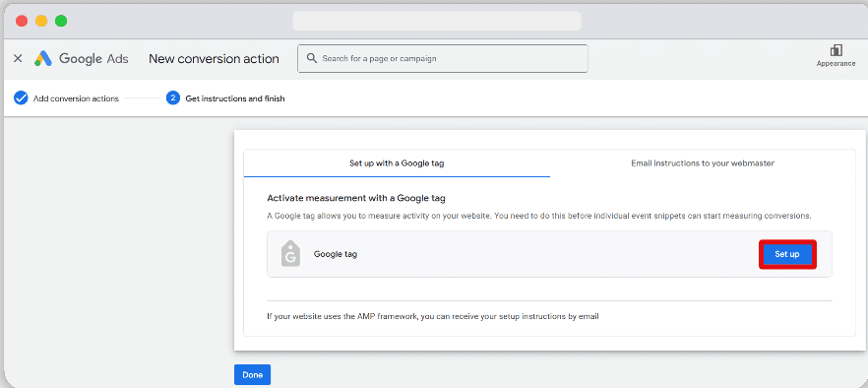This screenshot has height=388, width=868.
Task: Click the Set up button for Google tag
Action: tap(787, 254)
